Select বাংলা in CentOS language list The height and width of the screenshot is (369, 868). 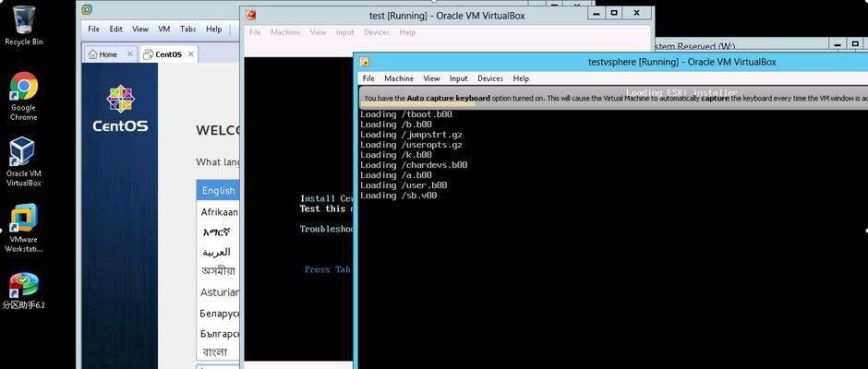[218, 351]
